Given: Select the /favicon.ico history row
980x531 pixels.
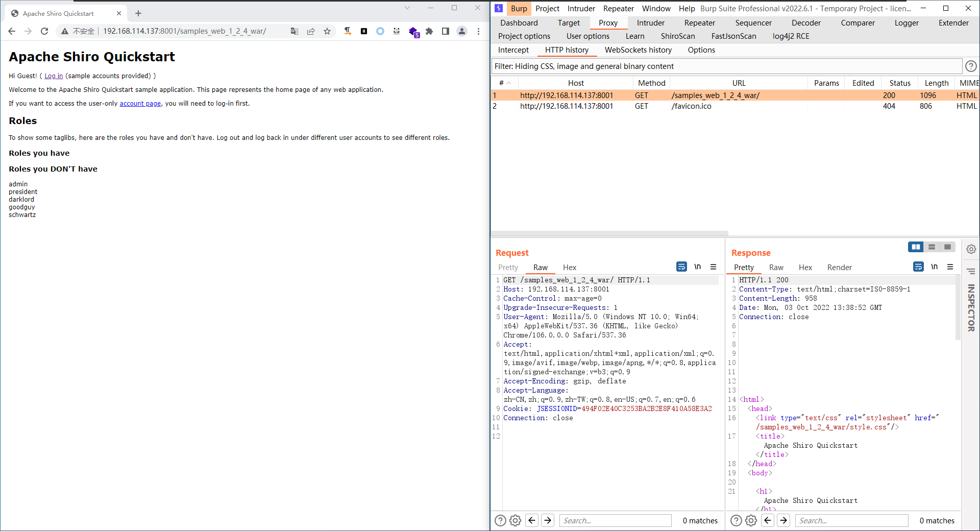Looking at the screenshot, I should [x=735, y=106].
